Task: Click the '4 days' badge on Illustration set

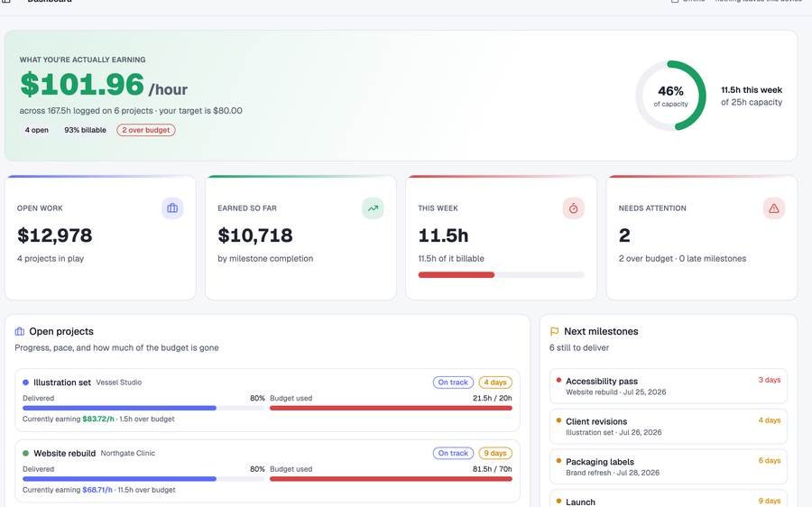Action: tap(495, 383)
